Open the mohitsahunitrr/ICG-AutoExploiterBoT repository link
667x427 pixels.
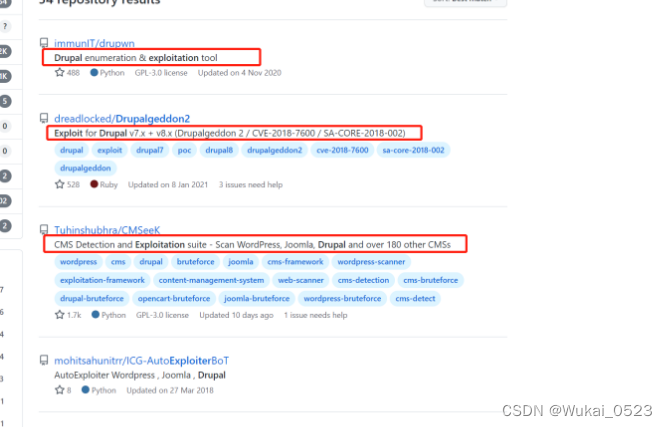[142, 361]
